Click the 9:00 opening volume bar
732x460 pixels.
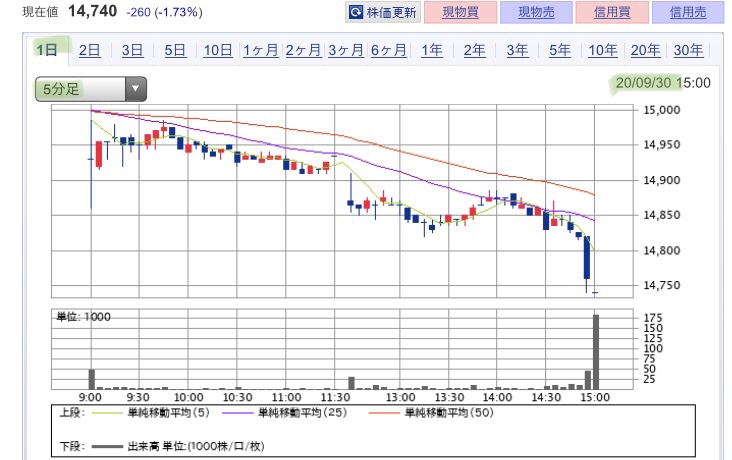(x=92, y=379)
